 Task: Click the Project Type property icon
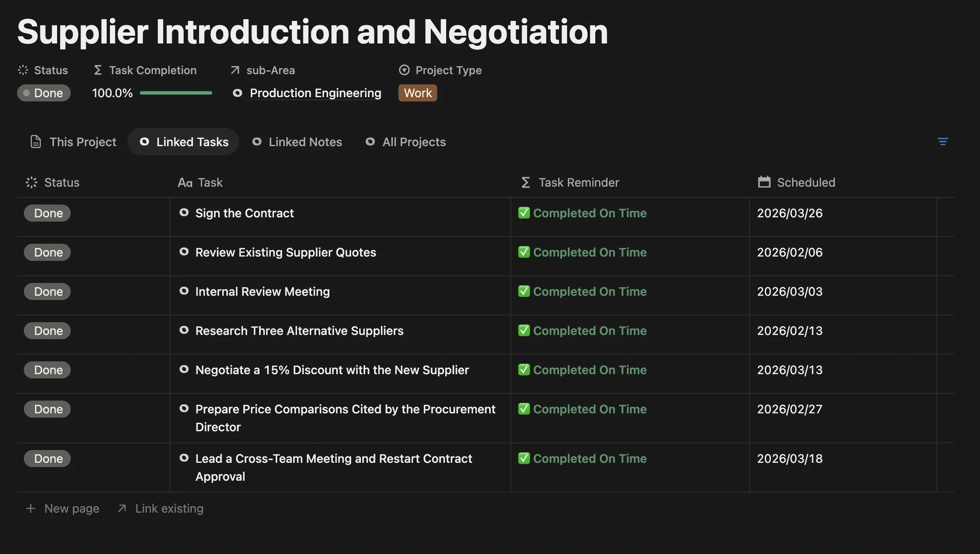pyautogui.click(x=404, y=70)
